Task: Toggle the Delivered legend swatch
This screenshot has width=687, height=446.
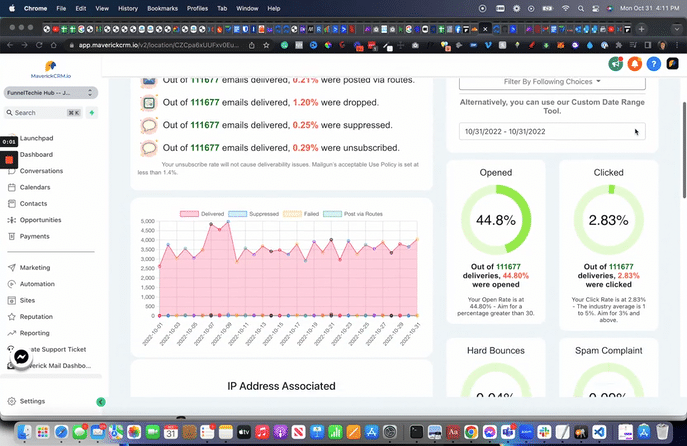Action: [189, 214]
